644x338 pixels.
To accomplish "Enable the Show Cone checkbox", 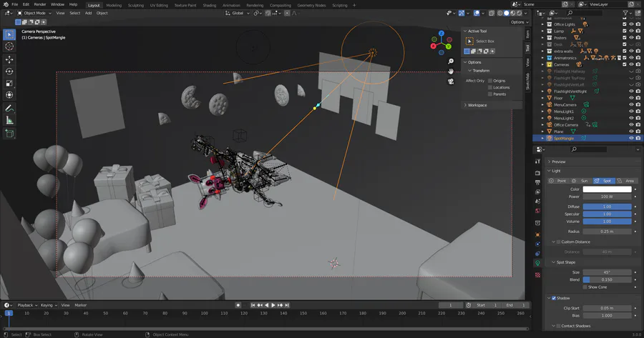I will point(585,287).
